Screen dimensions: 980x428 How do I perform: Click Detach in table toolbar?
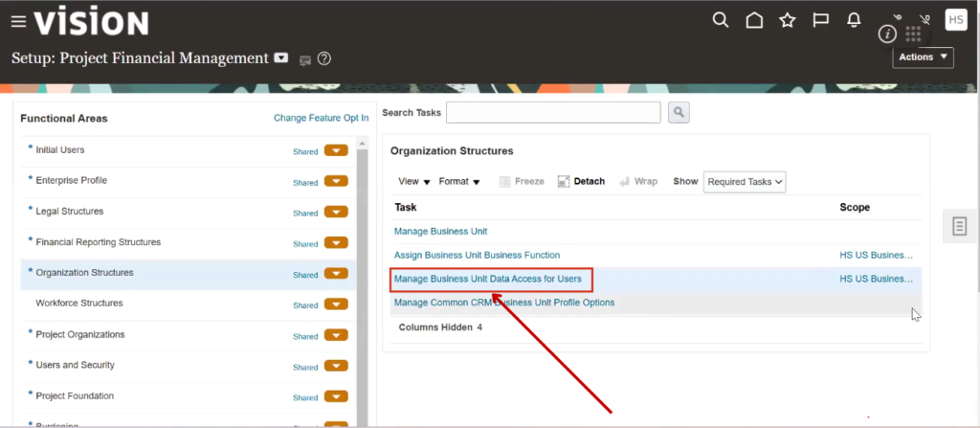click(581, 182)
